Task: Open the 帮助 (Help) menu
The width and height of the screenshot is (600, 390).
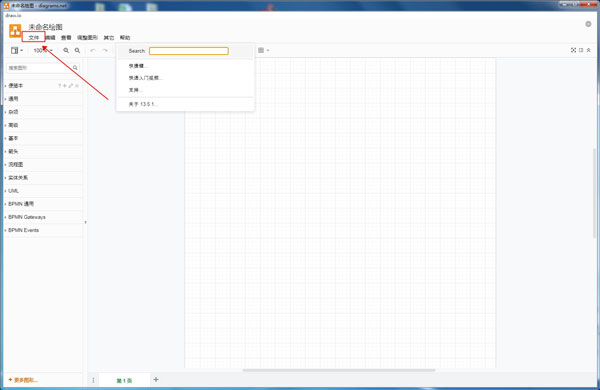Action: coord(125,38)
